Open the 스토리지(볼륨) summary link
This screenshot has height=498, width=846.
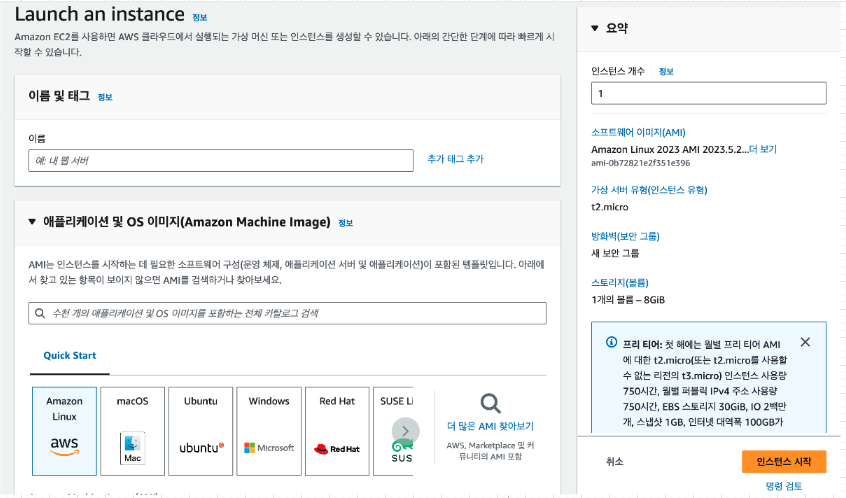(x=619, y=283)
